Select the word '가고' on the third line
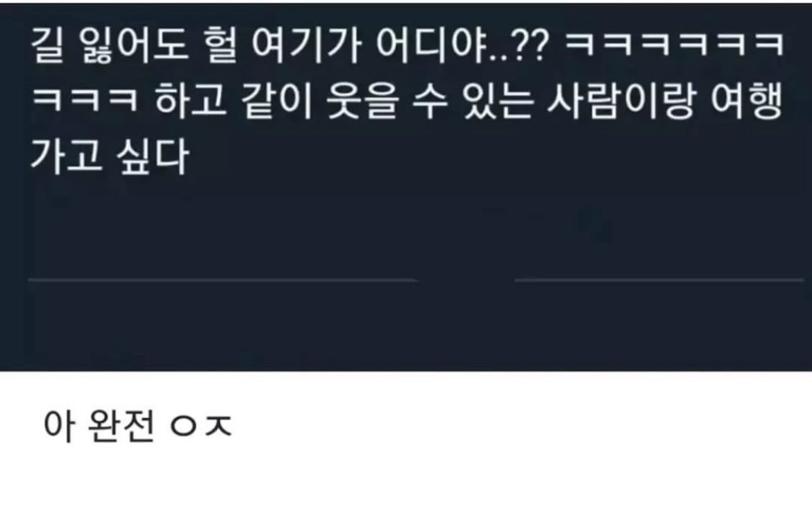This screenshot has width=812, height=532. point(67,156)
